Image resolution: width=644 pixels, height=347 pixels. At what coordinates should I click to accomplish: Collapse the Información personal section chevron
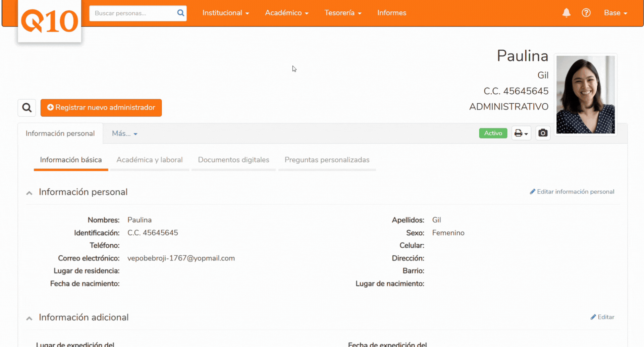[x=30, y=193]
